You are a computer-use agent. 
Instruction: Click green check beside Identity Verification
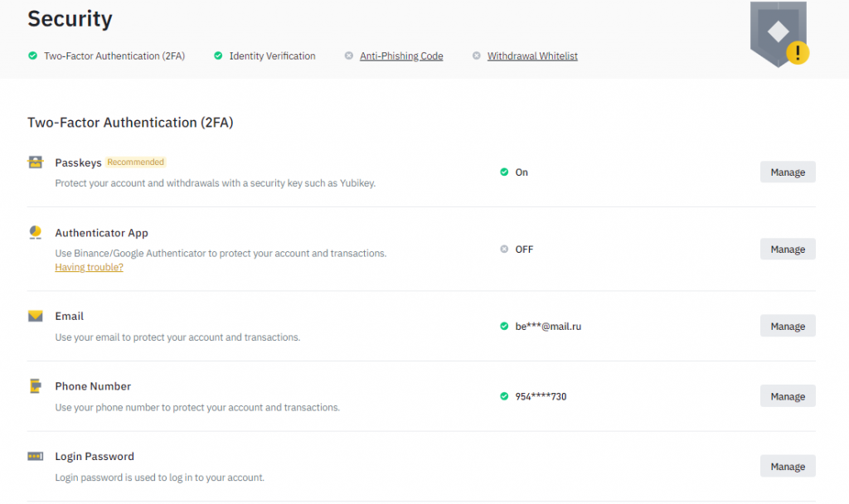click(218, 56)
